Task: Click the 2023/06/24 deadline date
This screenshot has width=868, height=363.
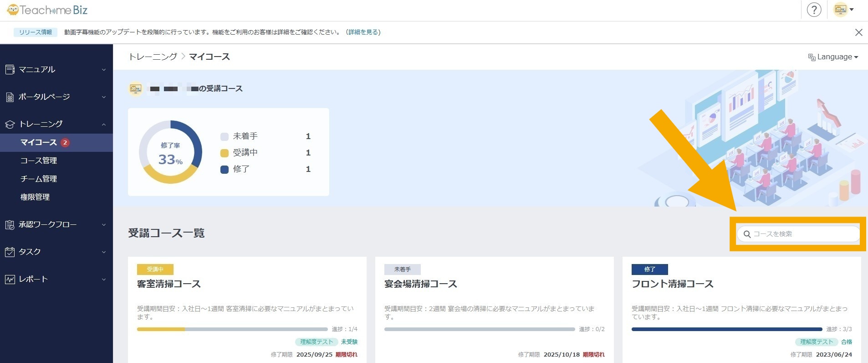Action: 834,354
